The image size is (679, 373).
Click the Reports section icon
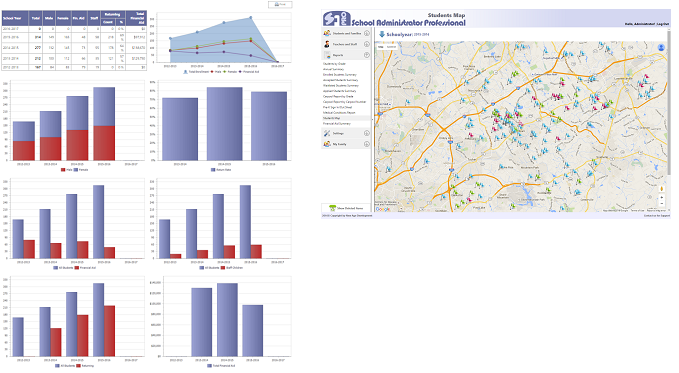pos(327,55)
